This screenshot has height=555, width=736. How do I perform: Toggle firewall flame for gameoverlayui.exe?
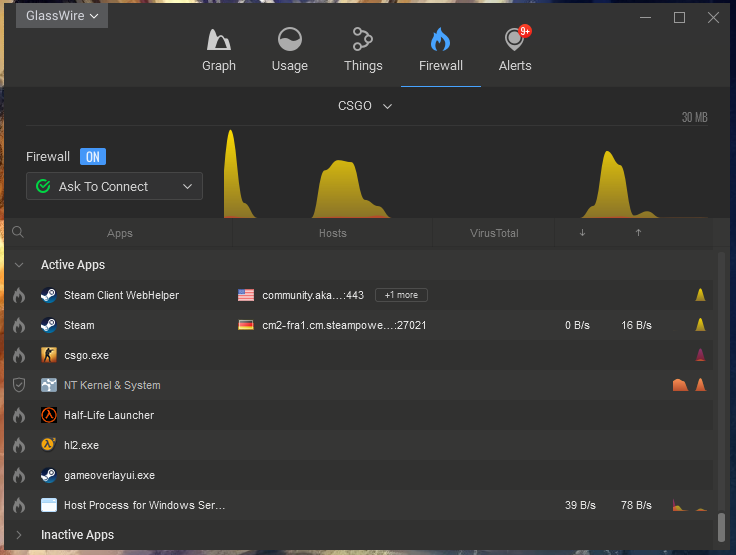19,476
